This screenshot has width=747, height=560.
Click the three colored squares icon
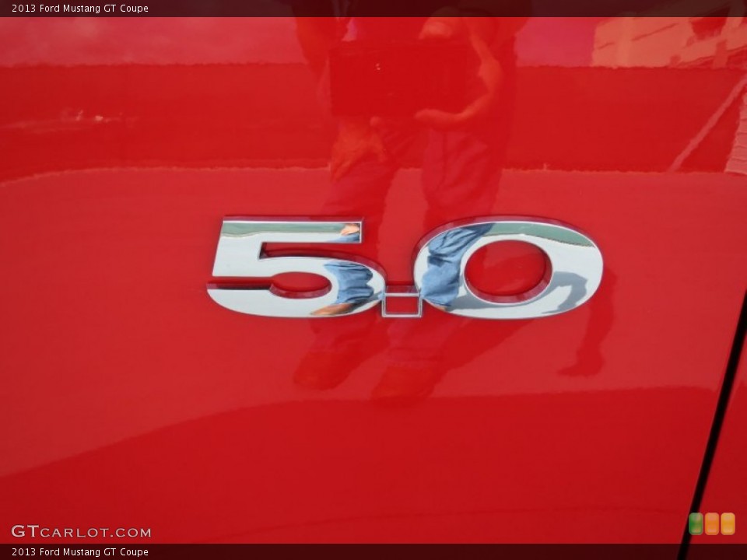pos(712,523)
